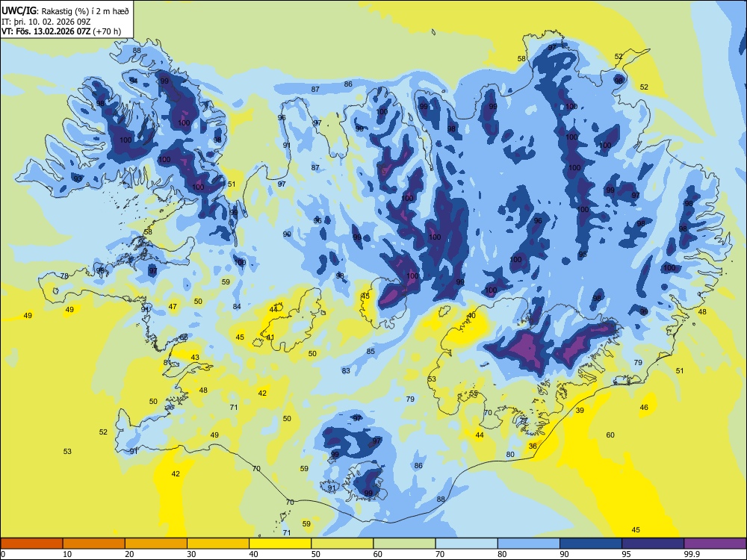Choose the 30–40 golden legend segment

[x=218, y=544]
